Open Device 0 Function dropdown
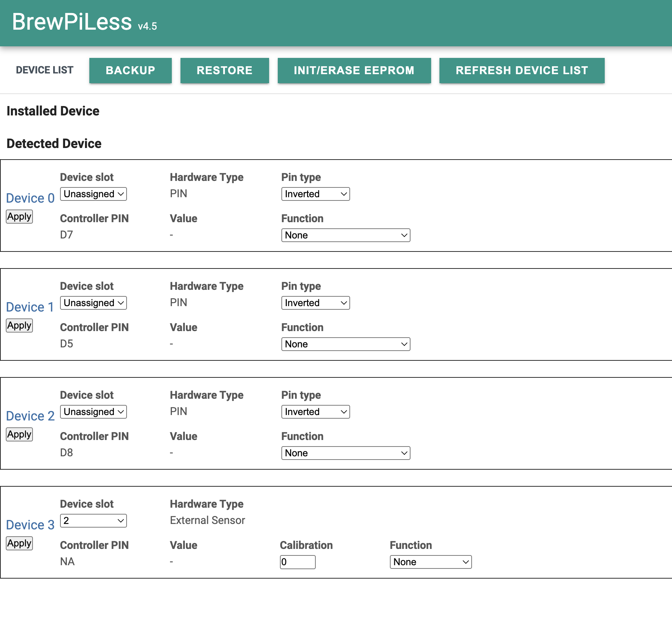The width and height of the screenshot is (672, 626). coord(346,235)
